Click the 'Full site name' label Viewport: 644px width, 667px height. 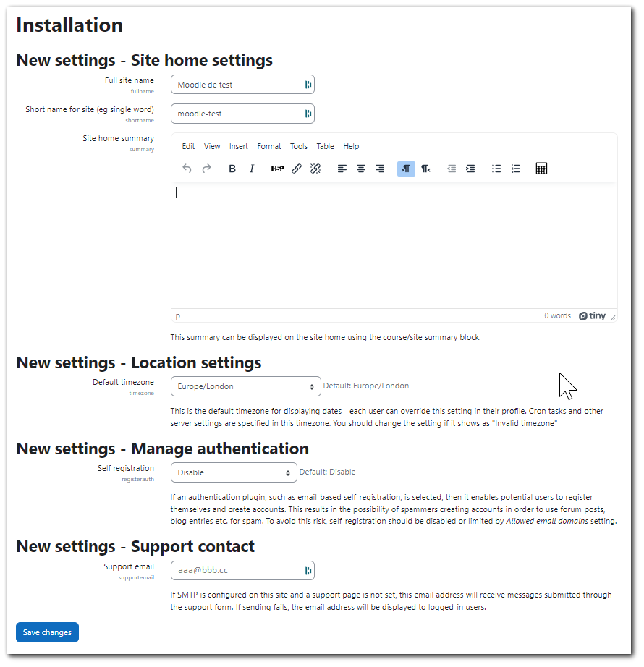(130, 80)
